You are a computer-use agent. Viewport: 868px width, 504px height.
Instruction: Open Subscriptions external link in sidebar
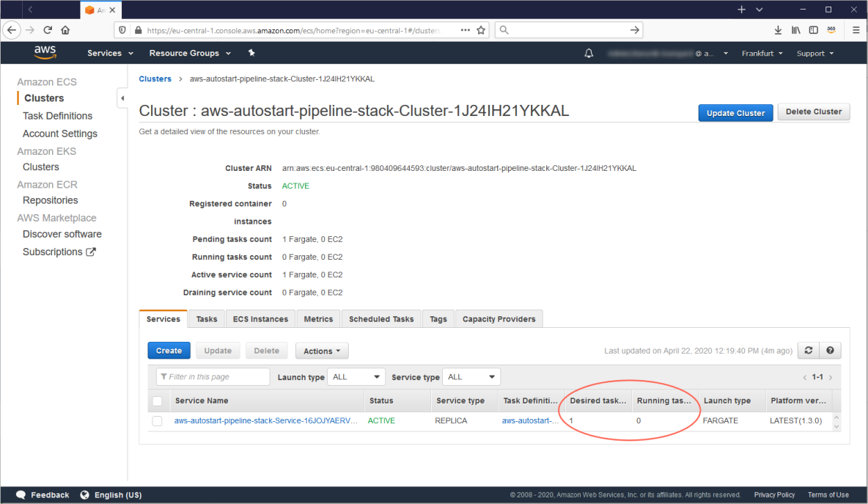[x=59, y=252]
